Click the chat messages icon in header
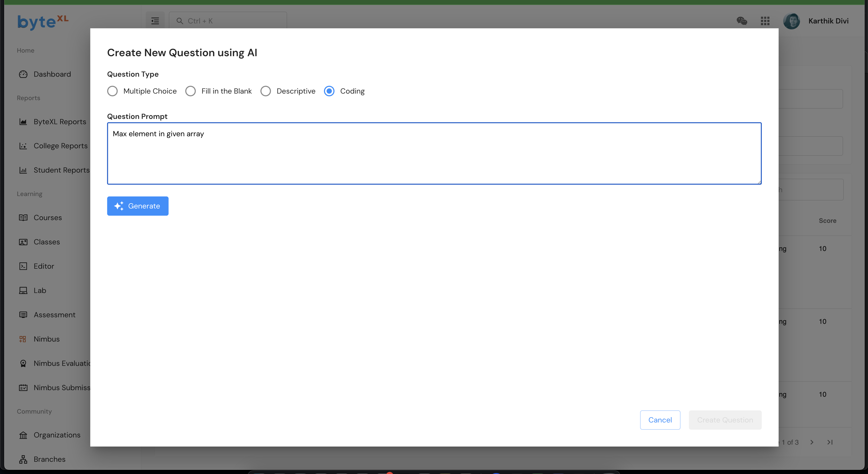 tap(742, 21)
